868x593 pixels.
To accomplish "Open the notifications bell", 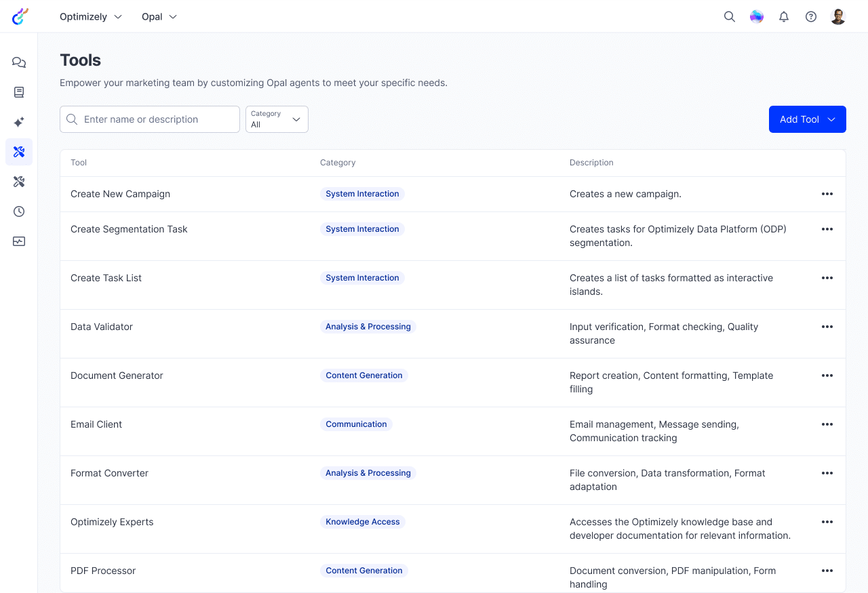I will [784, 17].
